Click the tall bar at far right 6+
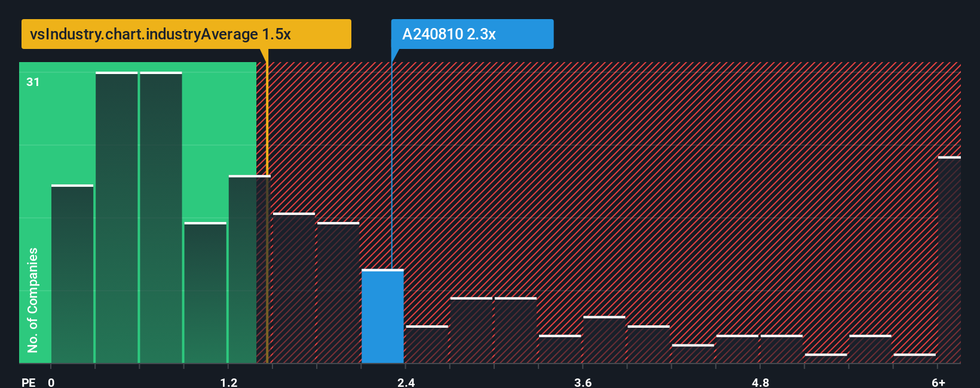This screenshot has height=388, width=980. click(x=949, y=260)
